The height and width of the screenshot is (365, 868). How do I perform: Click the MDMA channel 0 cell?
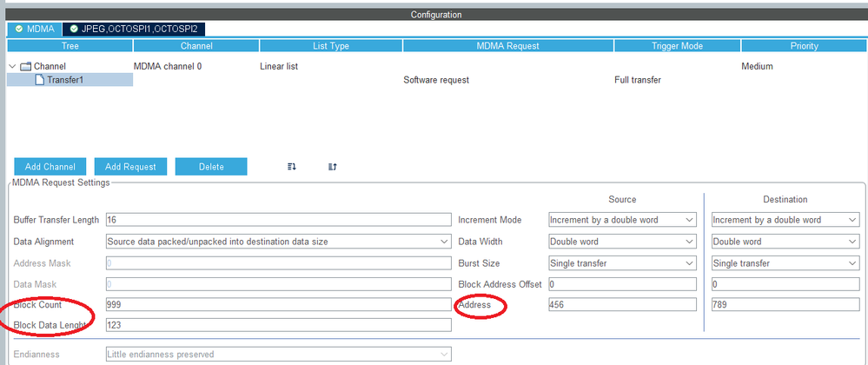click(168, 66)
